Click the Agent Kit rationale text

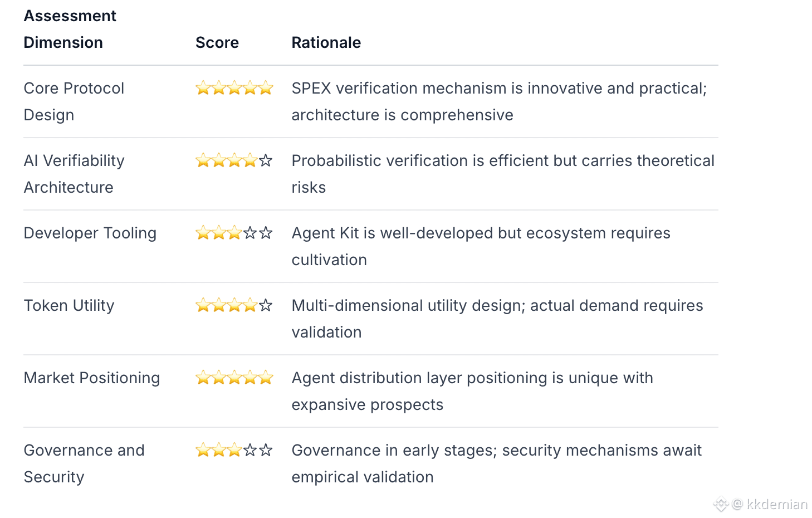[481, 246]
